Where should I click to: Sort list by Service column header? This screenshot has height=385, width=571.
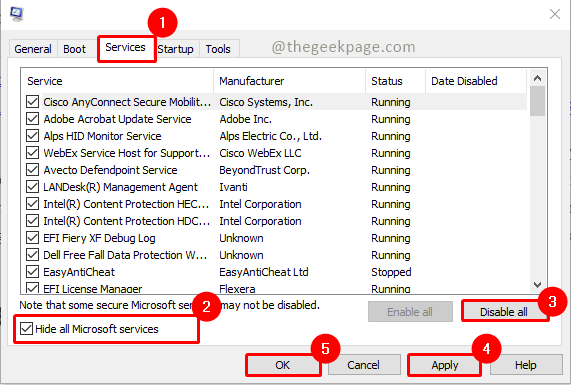117,81
